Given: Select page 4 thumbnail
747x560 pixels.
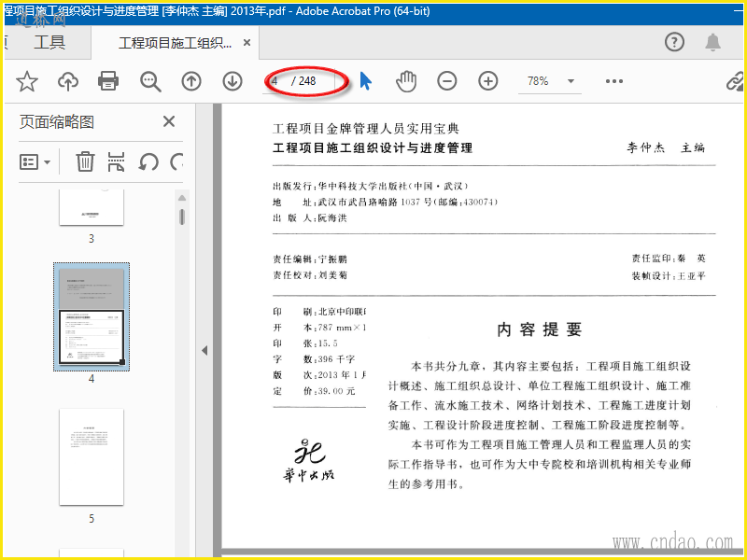Looking at the screenshot, I should (x=92, y=316).
